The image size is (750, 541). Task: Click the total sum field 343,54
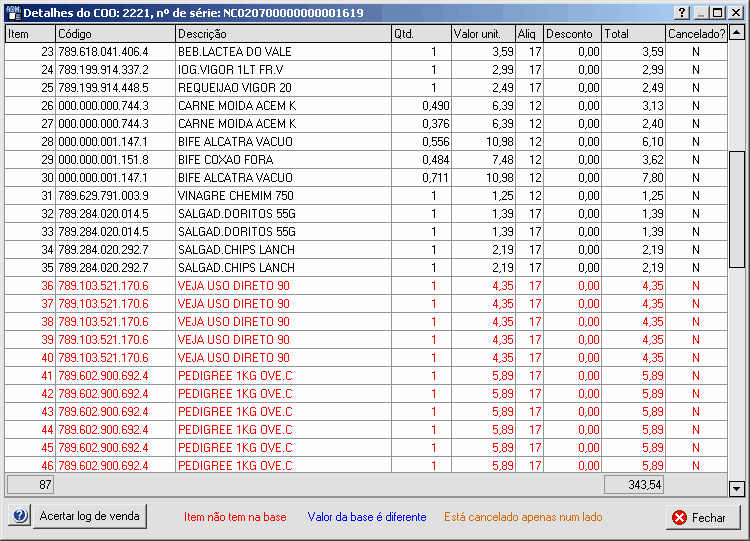634,485
